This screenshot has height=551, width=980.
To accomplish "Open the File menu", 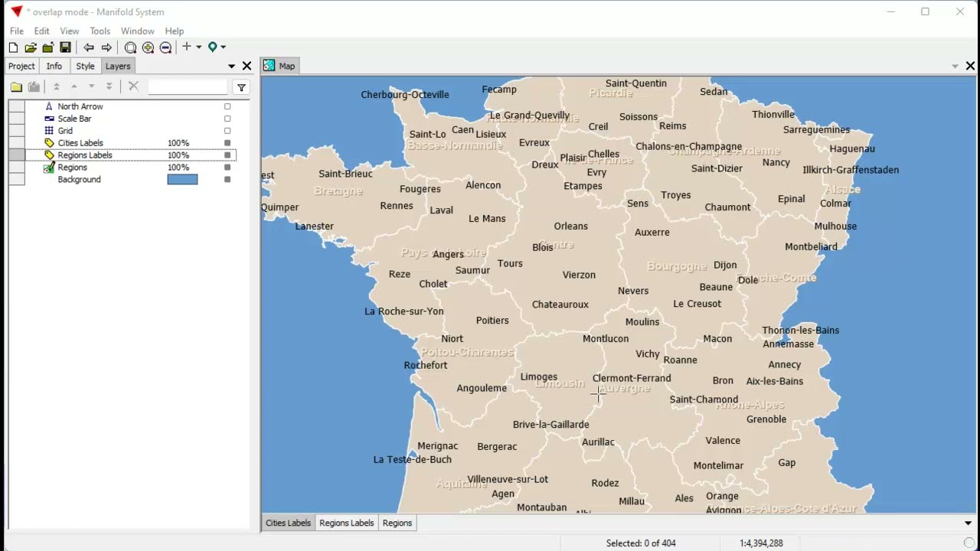I will [17, 31].
